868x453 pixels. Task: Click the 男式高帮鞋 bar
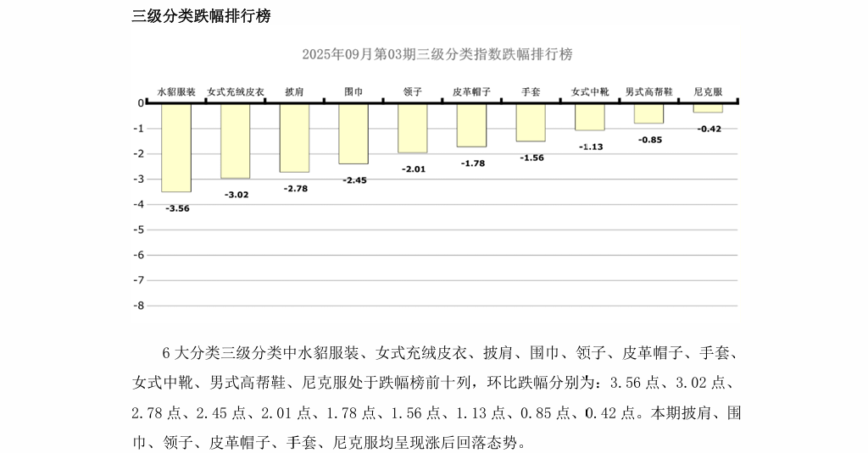click(649, 113)
